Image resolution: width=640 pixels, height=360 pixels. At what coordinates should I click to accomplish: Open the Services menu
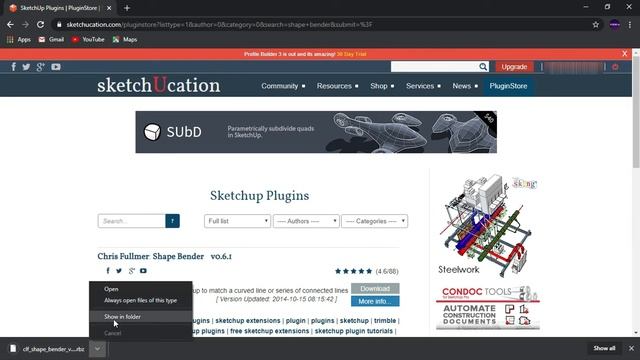tap(423, 86)
